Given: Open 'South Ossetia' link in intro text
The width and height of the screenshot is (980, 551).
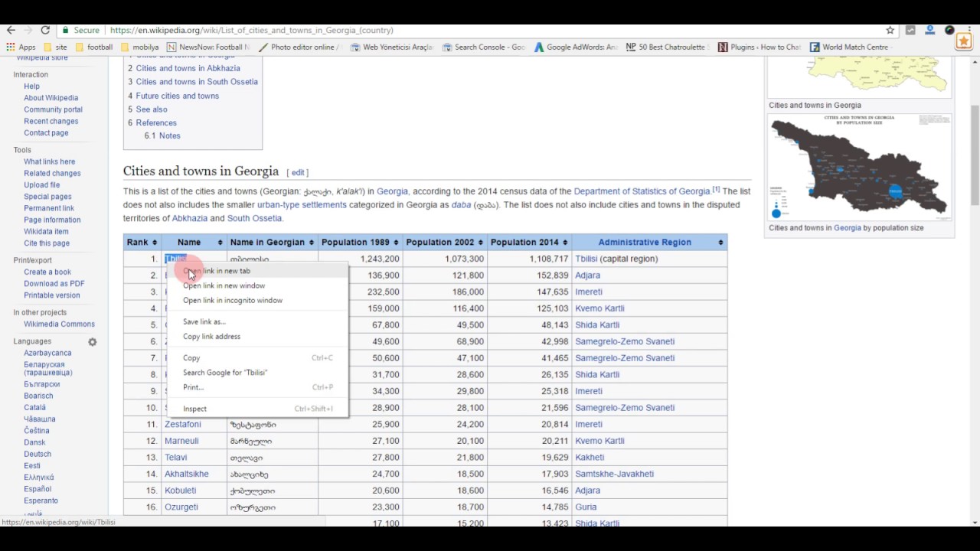Looking at the screenshot, I should (254, 218).
